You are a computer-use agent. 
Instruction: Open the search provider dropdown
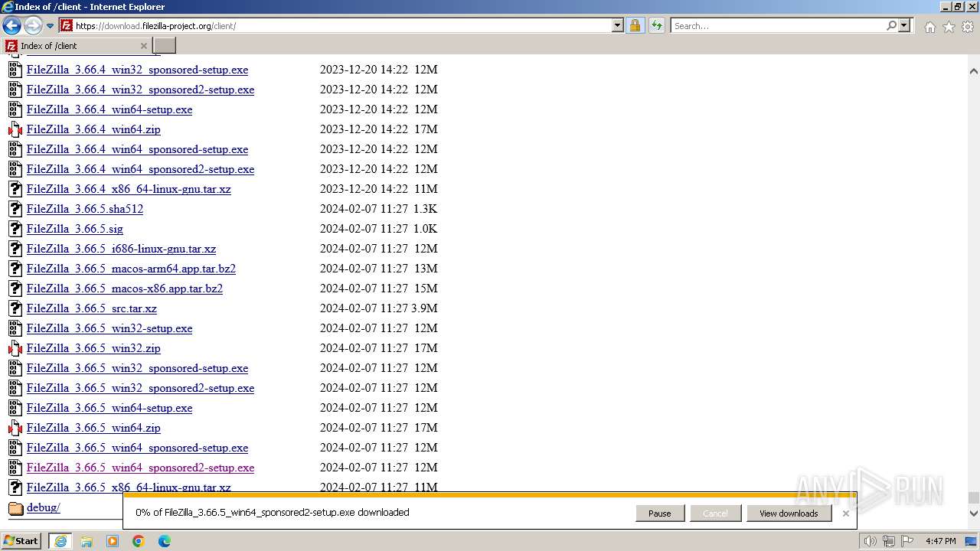click(904, 25)
